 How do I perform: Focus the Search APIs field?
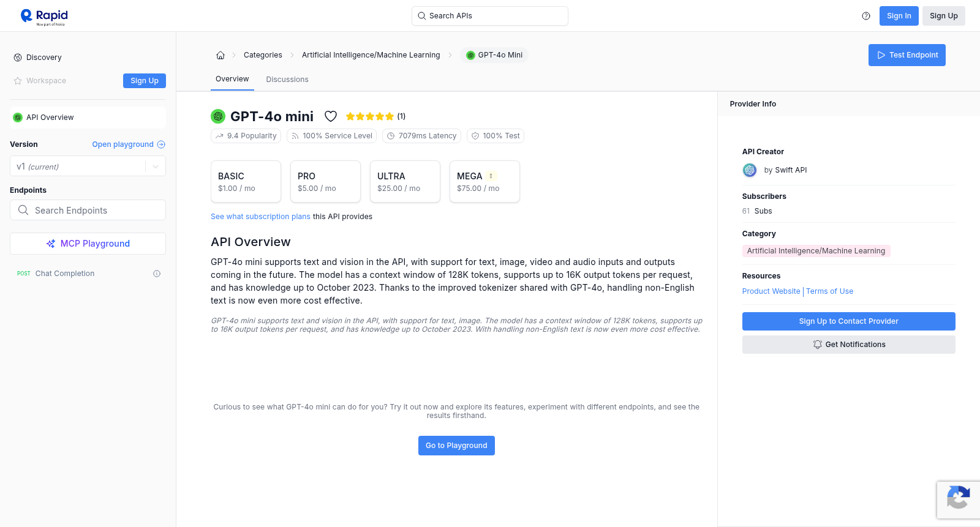tap(490, 16)
